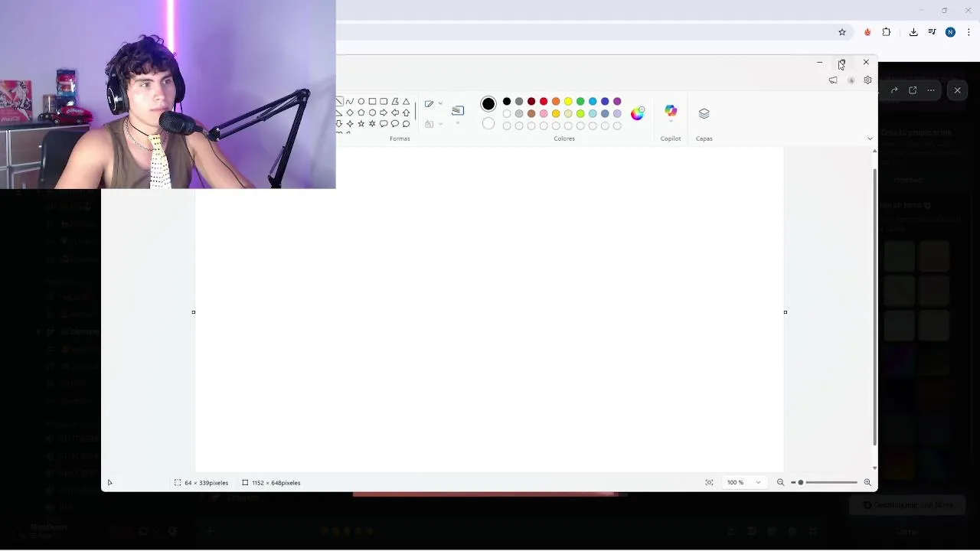Open Chrome media controls icon
Viewport: 980px width, 551px height.
pyautogui.click(x=932, y=32)
